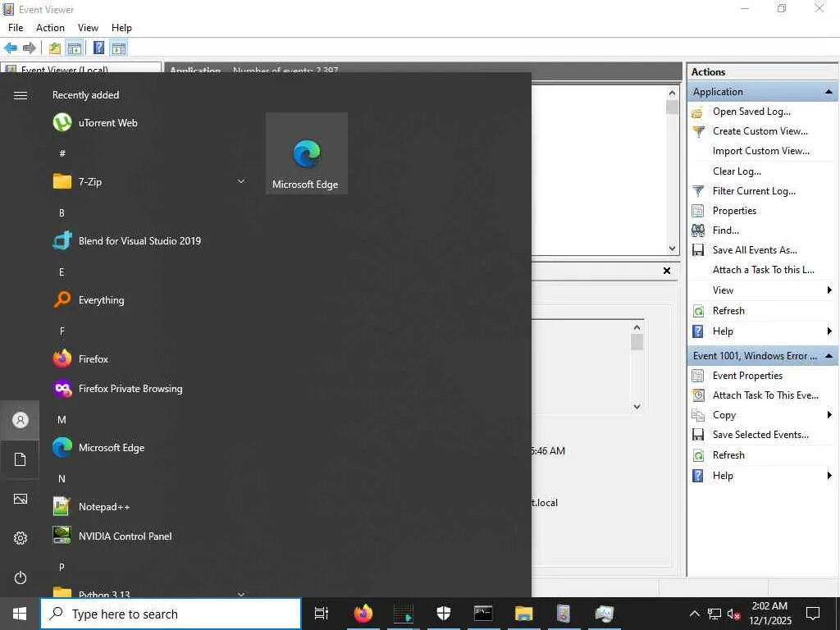Expand the Start menu hamburger button
The width and height of the screenshot is (840, 630).
[21, 95]
